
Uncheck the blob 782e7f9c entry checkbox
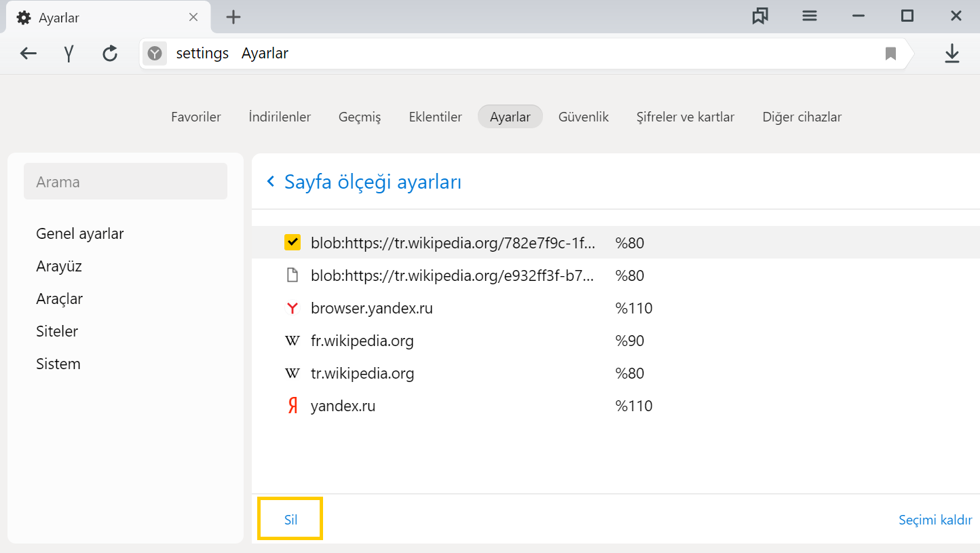click(293, 242)
